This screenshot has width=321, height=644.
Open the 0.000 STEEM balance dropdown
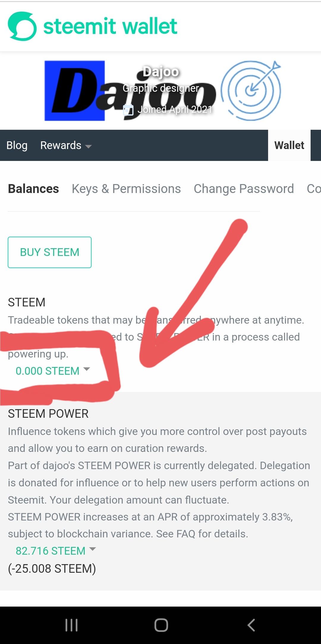(x=53, y=371)
